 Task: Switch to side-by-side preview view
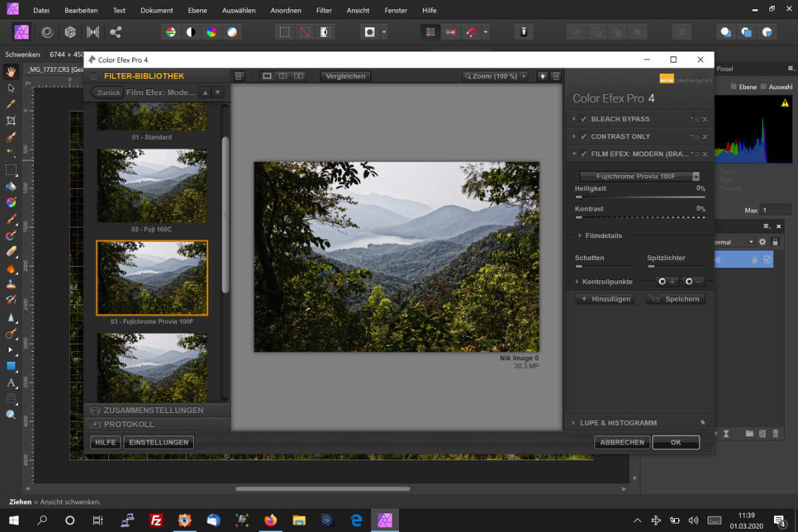click(x=299, y=76)
